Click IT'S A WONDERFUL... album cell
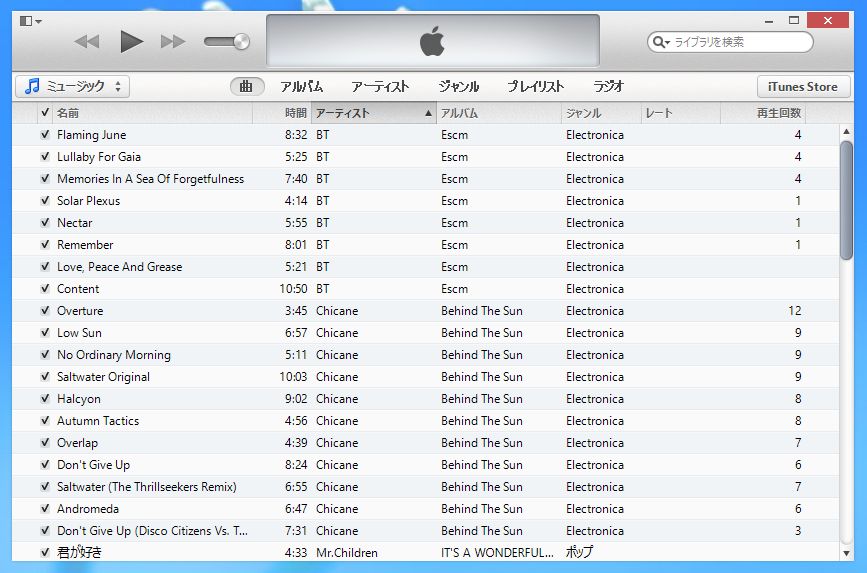Screen dimensions: 867x573 tap(497, 553)
